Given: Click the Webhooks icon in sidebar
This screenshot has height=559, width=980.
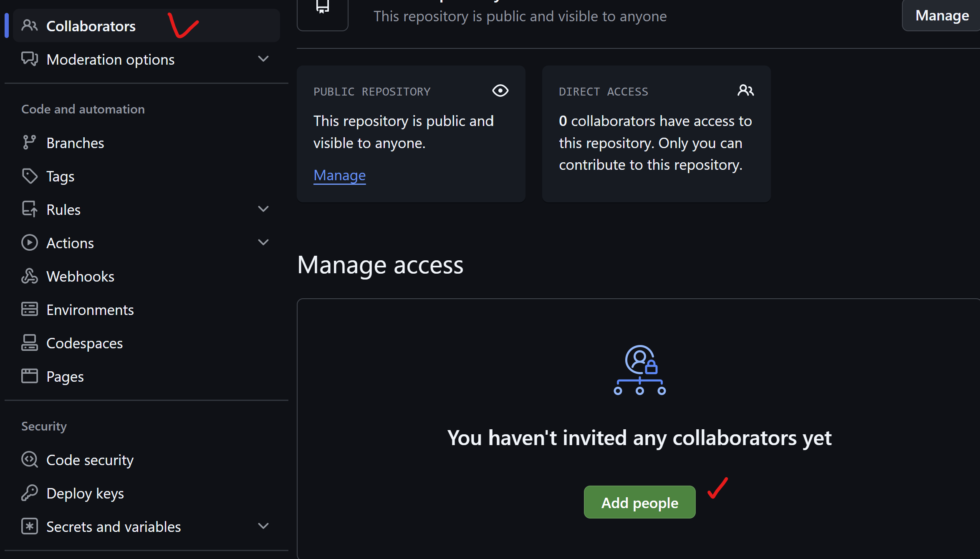Looking at the screenshot, I should click(29, 276).
